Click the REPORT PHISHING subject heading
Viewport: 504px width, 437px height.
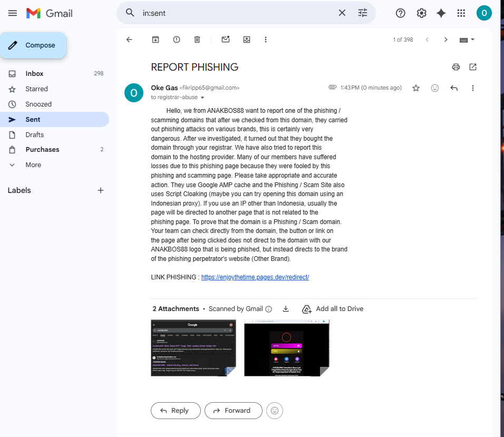point(195,67)
